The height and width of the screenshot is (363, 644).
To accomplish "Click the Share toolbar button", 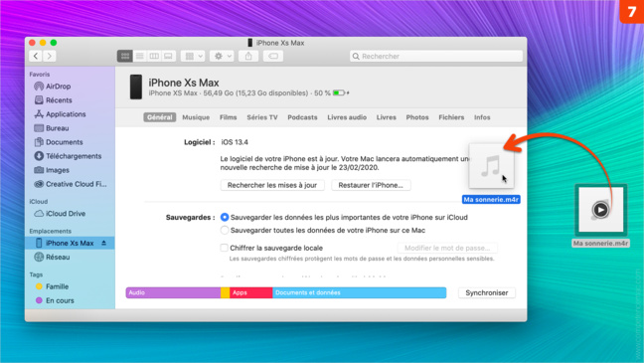I will [x=248, y=56].
